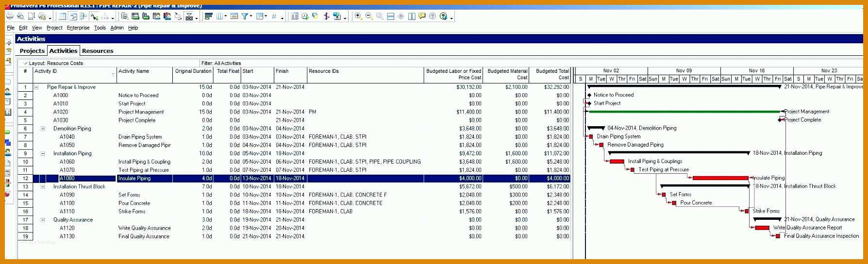Click the Resource IDs column header
868x264 pixels.
click(365, 75)
